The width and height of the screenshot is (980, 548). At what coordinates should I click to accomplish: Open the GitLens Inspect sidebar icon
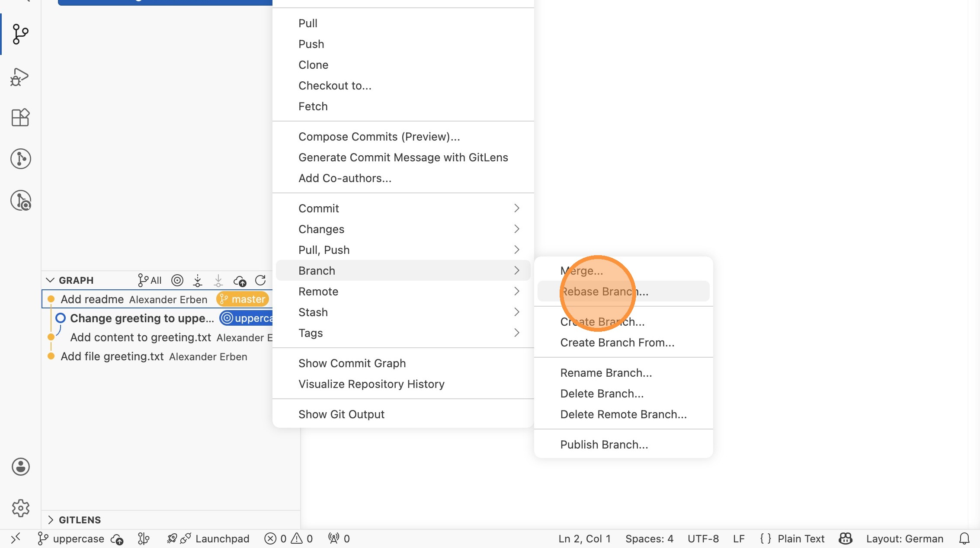pos(20,200)
